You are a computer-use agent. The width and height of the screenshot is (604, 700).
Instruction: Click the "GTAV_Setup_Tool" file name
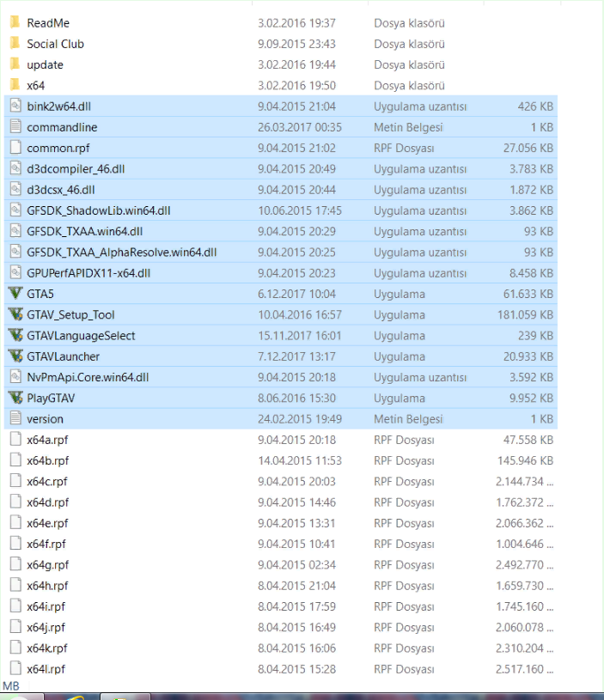(70, 314)
